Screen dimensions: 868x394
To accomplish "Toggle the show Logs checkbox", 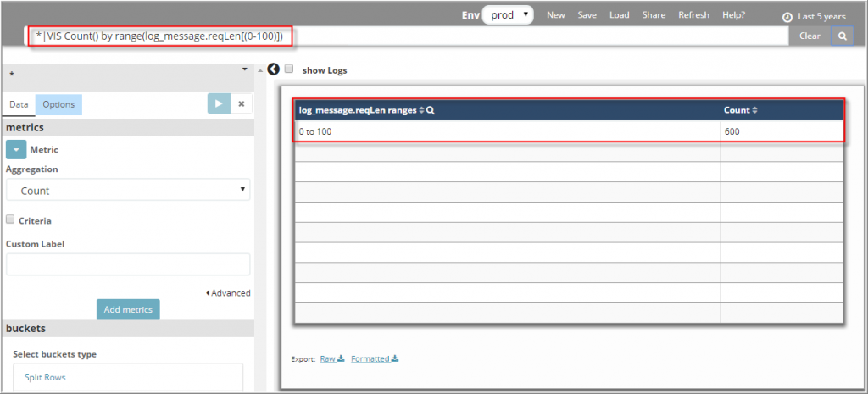I will (x=290, y=69).
